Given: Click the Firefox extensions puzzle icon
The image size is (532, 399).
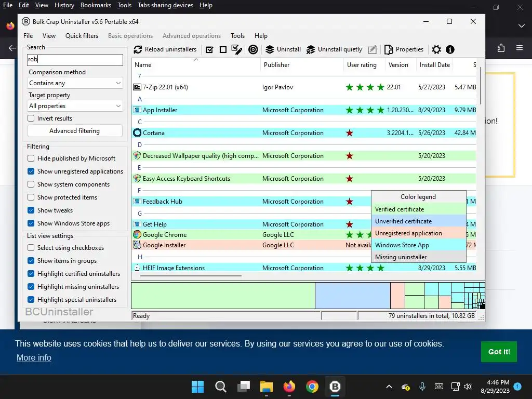Looking at the screenshot, I should pyautogui.click(x=501, y=48).
